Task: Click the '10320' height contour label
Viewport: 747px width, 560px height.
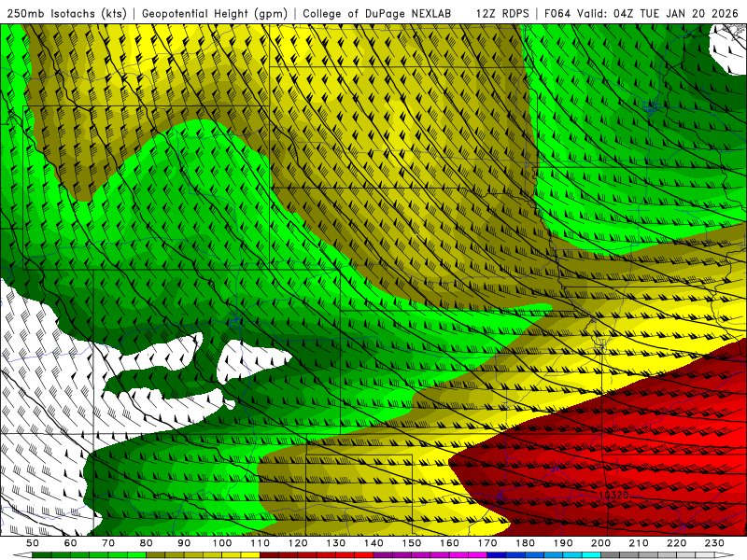Action: [613, 496]
